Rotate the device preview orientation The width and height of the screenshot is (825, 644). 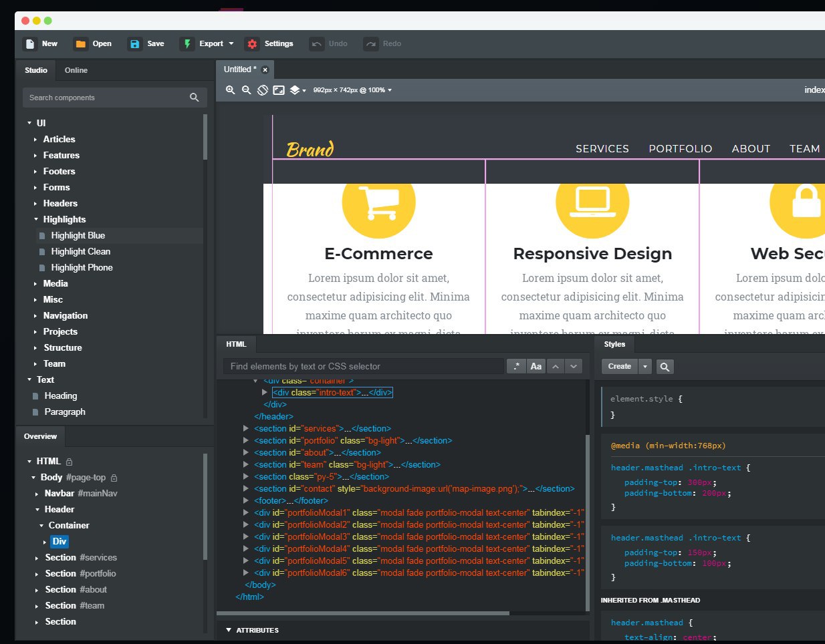(x=263, y=90)
